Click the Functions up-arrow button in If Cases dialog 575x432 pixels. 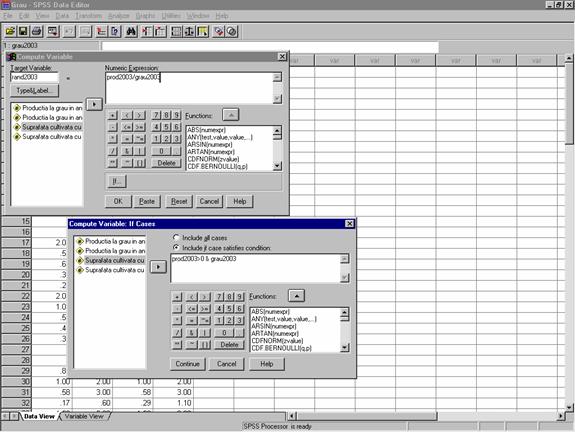(x=296, y=296)
